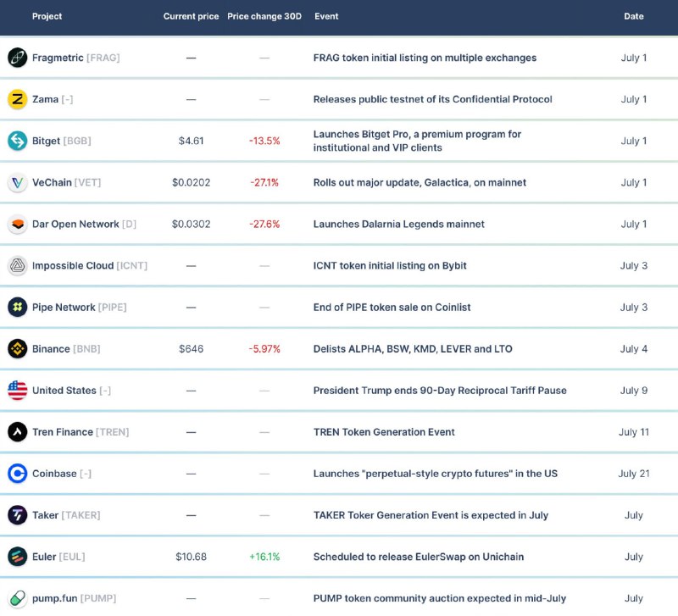The width and height of the screenshot is (678, 616).
Task: Click 'FRAG token initial listing on multiple exchanges'
Action: click(425, 58)
